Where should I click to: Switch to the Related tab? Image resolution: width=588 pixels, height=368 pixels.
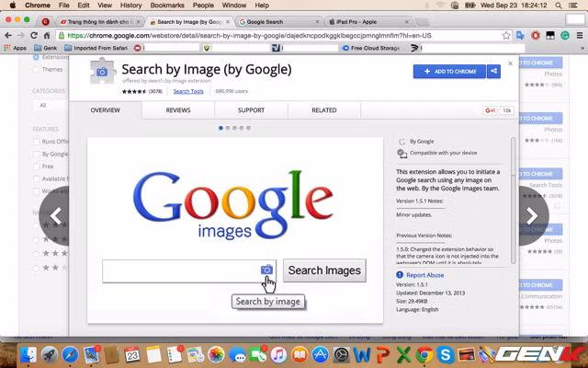pos(323,110)
